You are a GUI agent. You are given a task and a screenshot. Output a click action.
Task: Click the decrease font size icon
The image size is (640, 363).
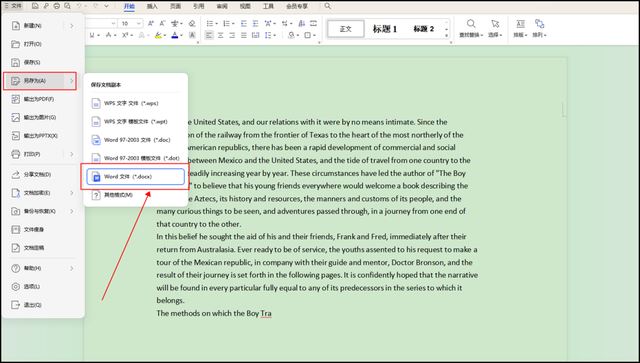[162, 24]
